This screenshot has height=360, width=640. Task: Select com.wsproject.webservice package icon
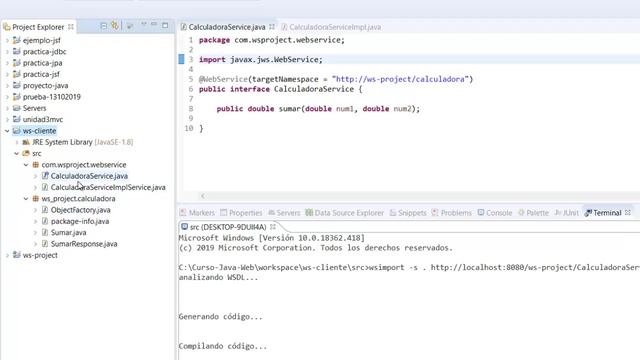[x=36, y=164]
